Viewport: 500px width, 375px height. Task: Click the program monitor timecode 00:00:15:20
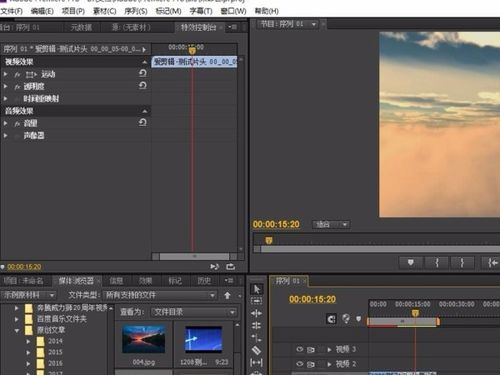click(276, 224)
